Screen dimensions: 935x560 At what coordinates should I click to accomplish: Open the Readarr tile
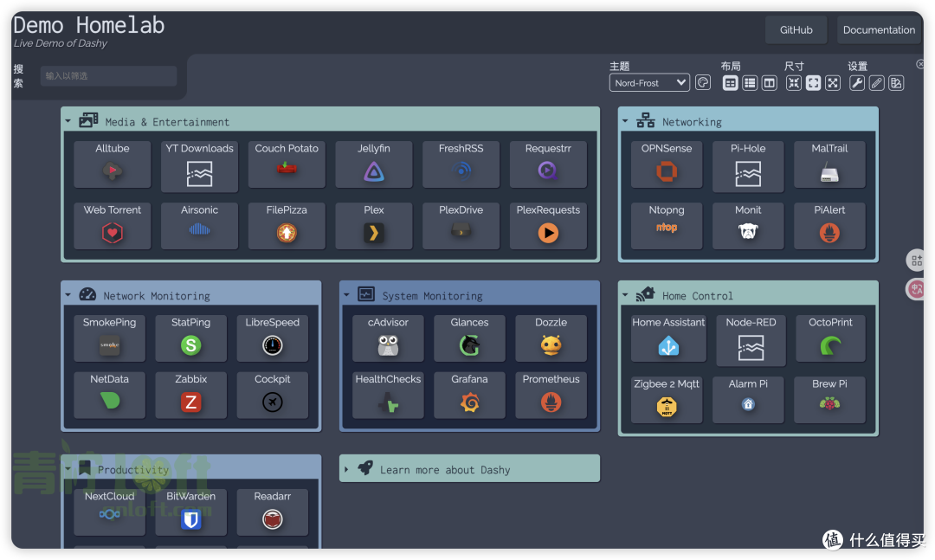point(273,512)
